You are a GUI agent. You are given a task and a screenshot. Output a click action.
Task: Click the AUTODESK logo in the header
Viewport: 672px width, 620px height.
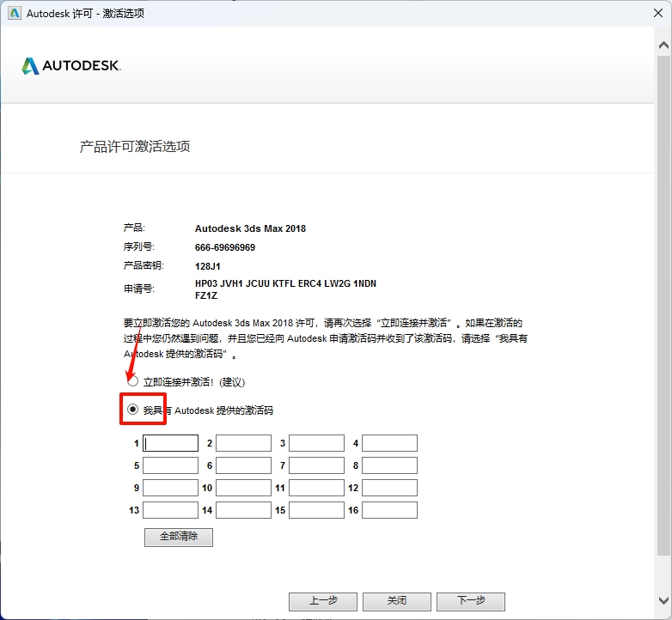click(x=71, y=66)
